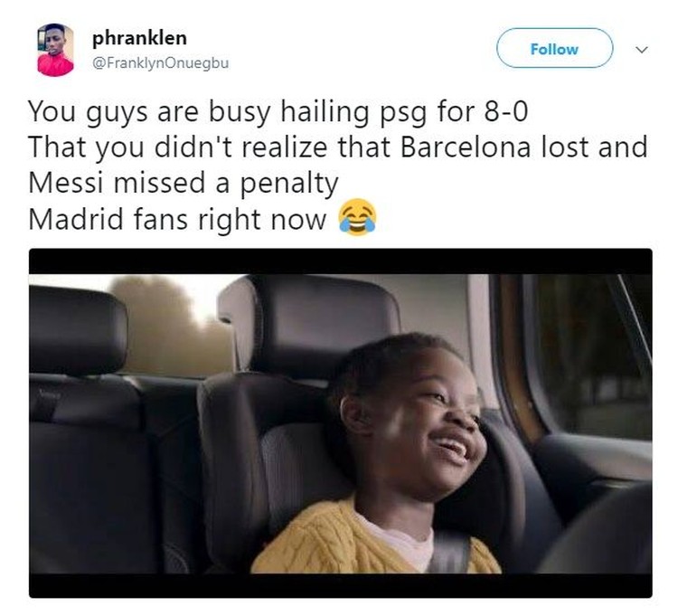Click the text 'Messi missed a penalty'

[183, 184]
